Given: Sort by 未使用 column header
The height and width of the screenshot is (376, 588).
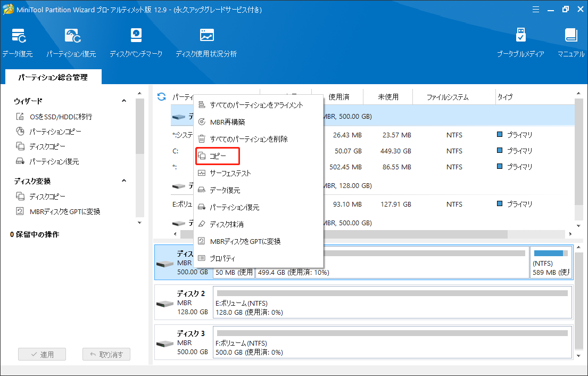Looking at the screenshot, I should click(x=388, y=97).
